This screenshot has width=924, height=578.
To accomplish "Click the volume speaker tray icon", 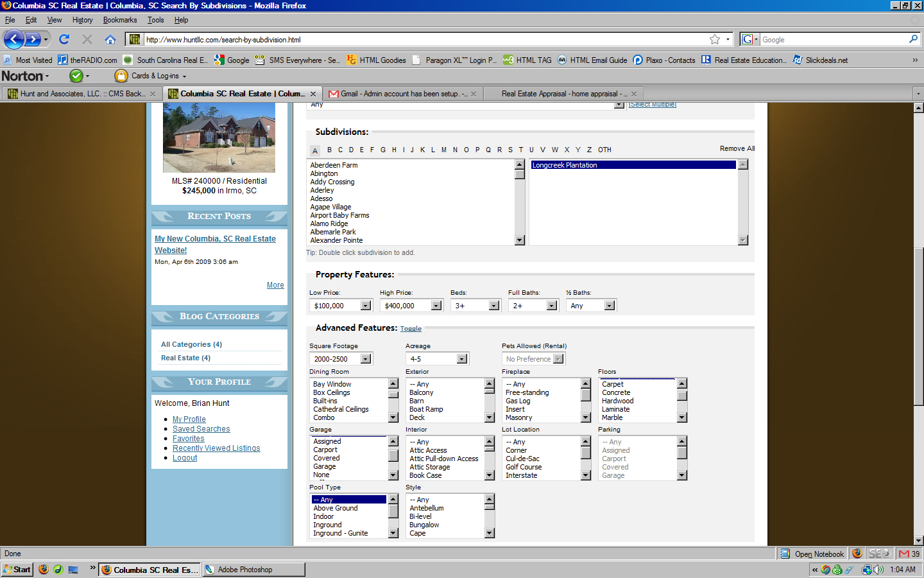I will [x=878, y=570].
